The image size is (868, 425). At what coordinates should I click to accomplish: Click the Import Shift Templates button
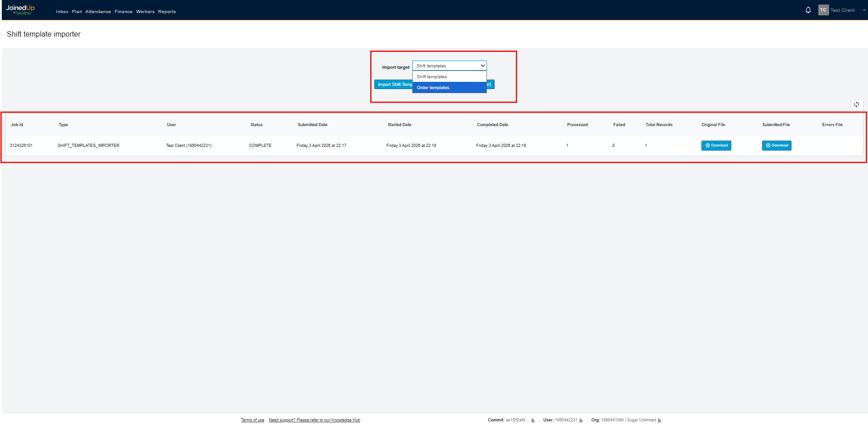coord(393,85)
